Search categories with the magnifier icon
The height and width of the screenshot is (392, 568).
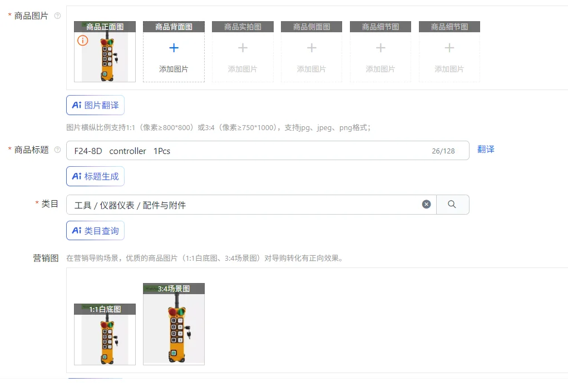point(452,205)
